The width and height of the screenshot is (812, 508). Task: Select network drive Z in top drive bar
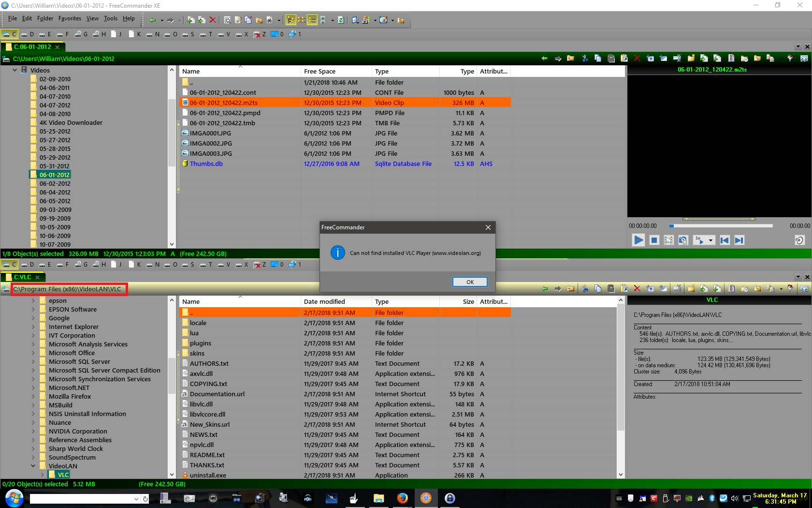click(x=261, y=34)
